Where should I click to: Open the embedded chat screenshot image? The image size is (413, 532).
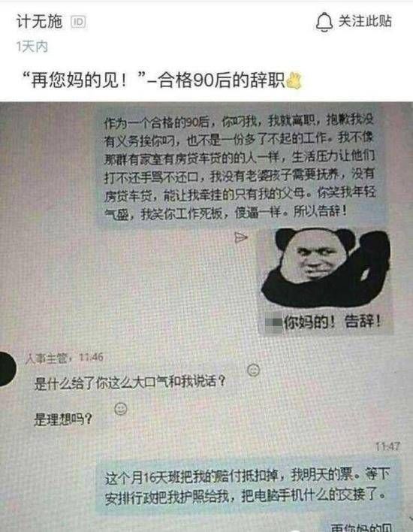coord(206,317)
